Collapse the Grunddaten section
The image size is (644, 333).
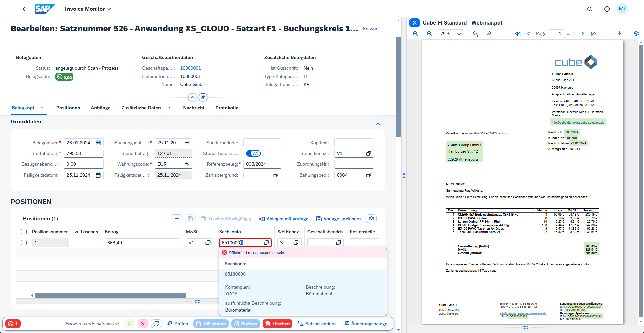pyautogui.click(x=378, y=124)
